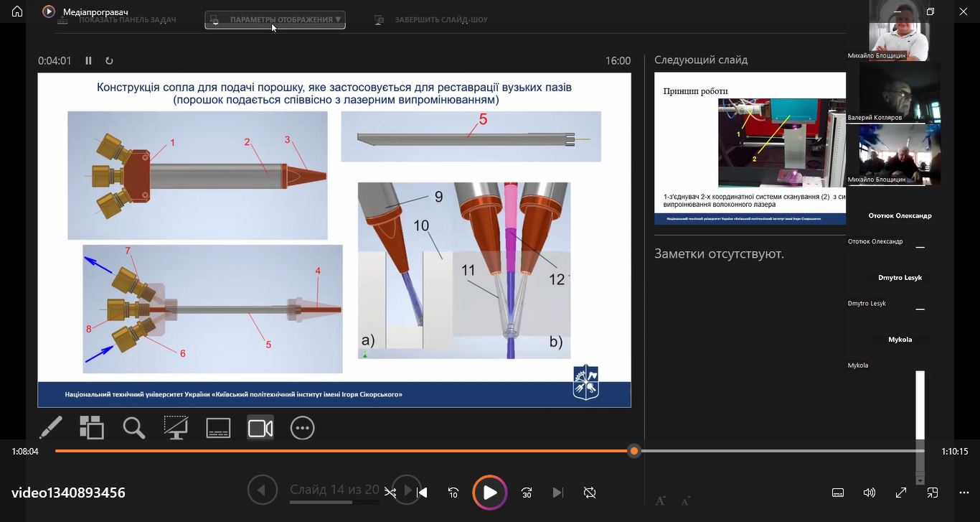This screenshot has width=980, height=522.
Task: Switch to the mini player view
Action: [933, 493]
